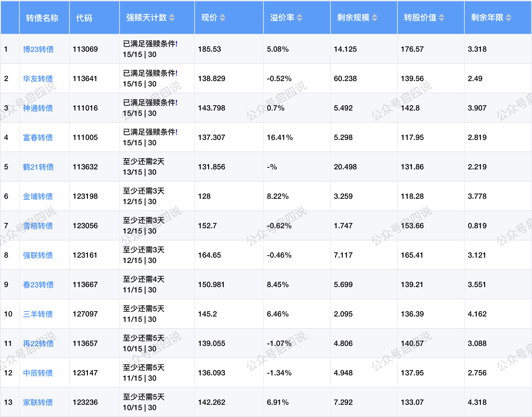Click the 代码 column header
Image resolution: width=532 pixels, height=417 pixels.
84,18
